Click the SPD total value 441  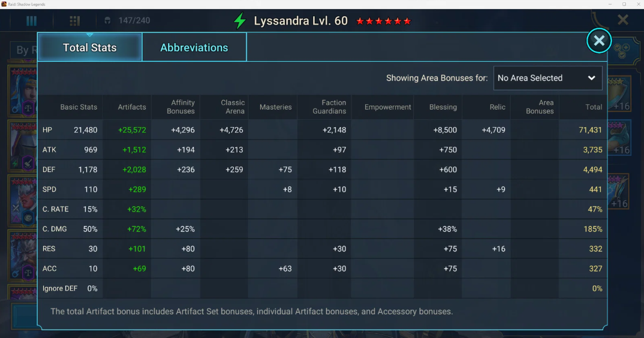595,189
